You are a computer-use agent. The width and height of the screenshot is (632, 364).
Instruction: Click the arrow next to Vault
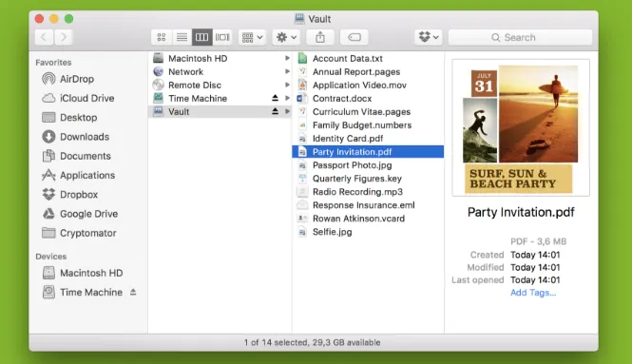click(x=287, y=111)
